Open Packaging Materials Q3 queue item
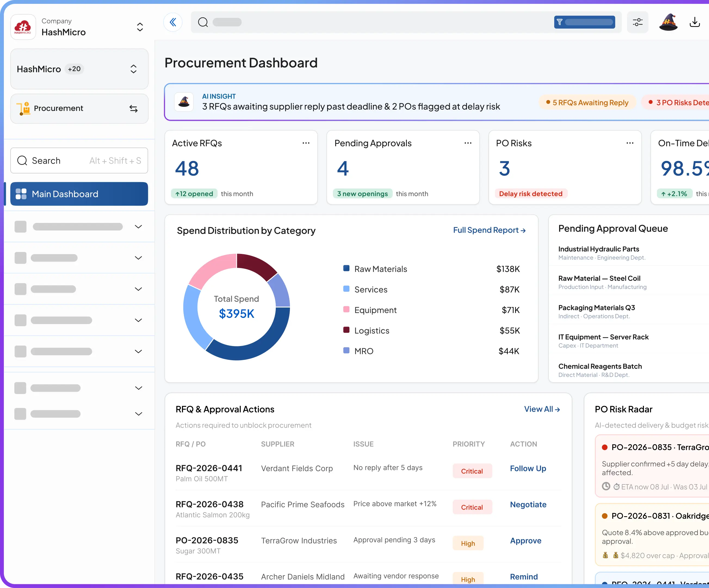This screenshot has width=709, height=588. point(597,308)
